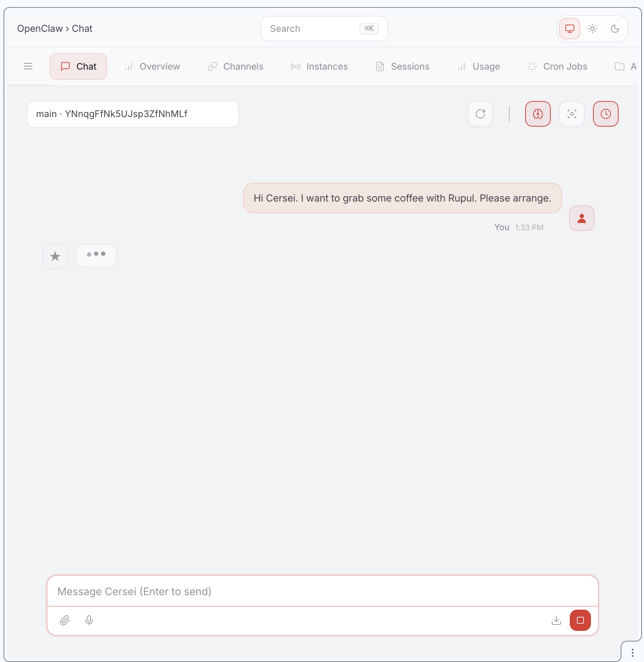Navigate to OpenClaw breadcrumb link
This screenshot has width=644, height=662.
pyautogui.click(x=40, y=28)
